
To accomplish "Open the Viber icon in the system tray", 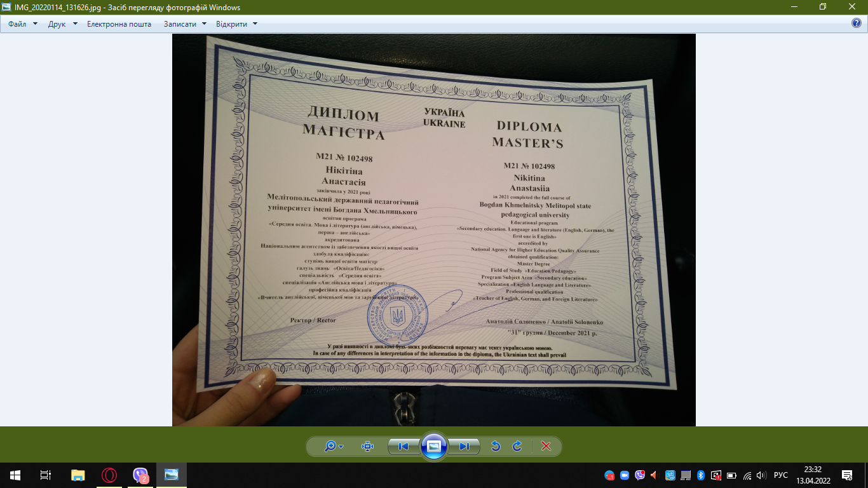I will pos(640,475).
